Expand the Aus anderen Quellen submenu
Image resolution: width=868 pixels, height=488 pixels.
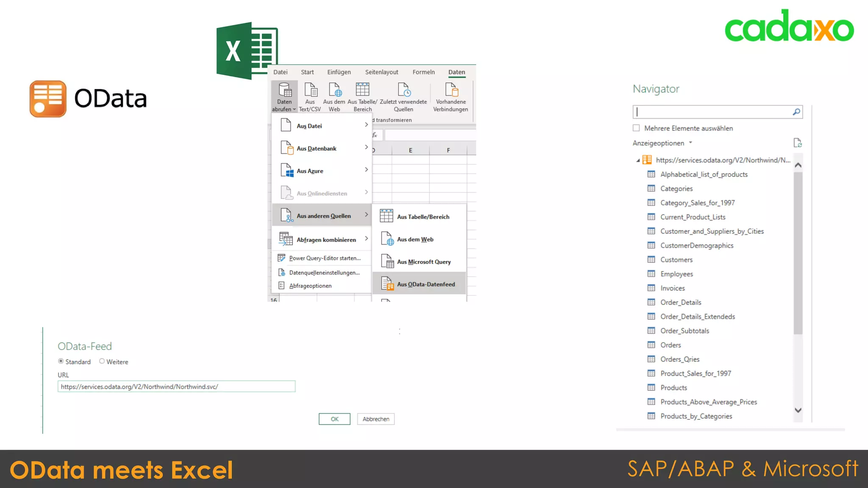(x=322, y=216)
